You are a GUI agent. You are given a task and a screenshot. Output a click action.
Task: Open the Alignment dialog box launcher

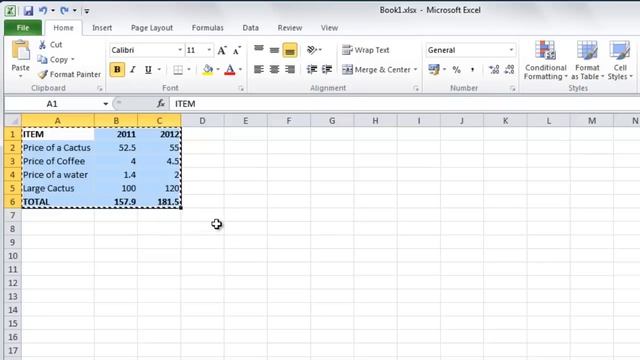[416, 89]
